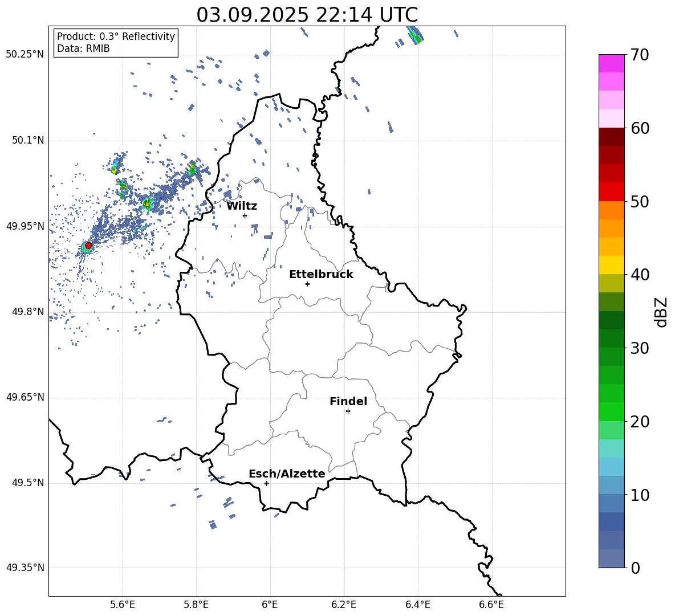The image size is (675, 616).
Task: Click the colorbar tick value 40
Action: [640, 275]
